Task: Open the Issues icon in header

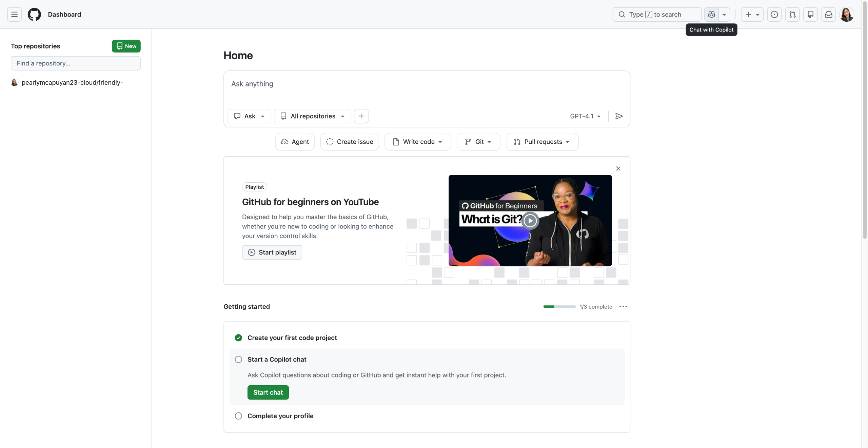Action: (x=774, y=15)
